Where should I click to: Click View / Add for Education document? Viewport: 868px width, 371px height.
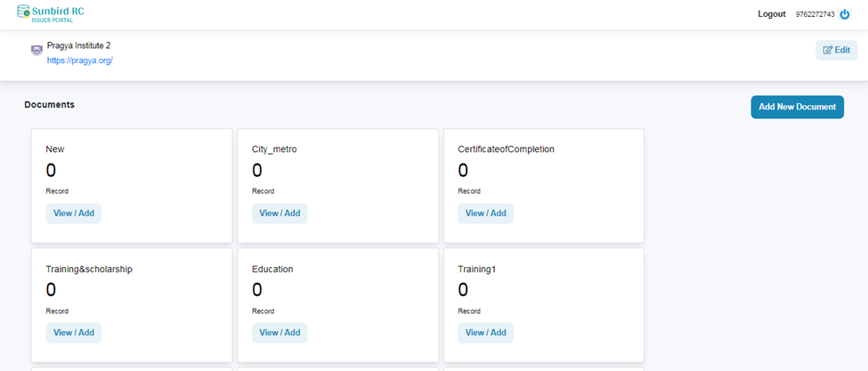point(280,333)
